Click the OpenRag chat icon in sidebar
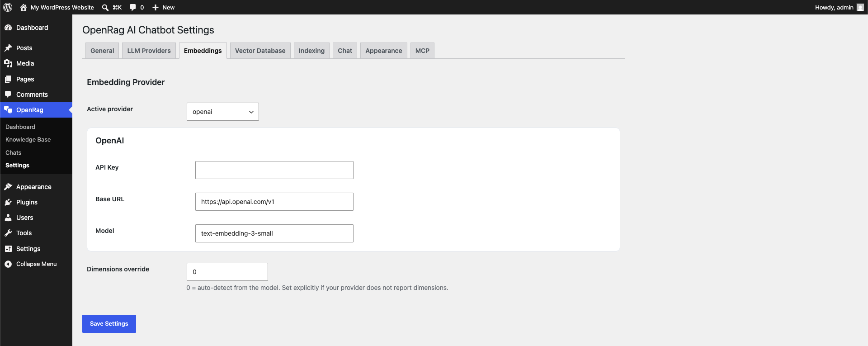868x346 pixels. pos(8,110)
